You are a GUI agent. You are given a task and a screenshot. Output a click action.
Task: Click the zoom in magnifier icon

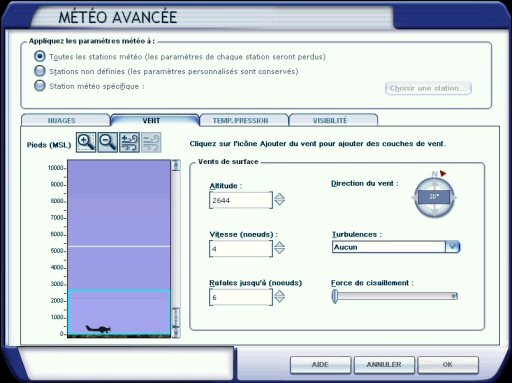click(x=86, y=142)
